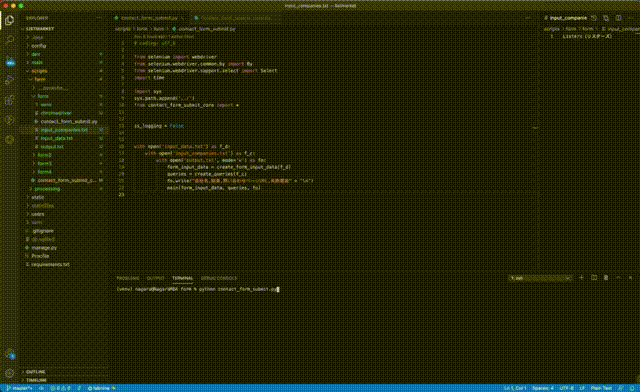This screenshot has height=392, width=640.
Task: Open the chromedriver file in the explorer
Action: coord(56,113)
